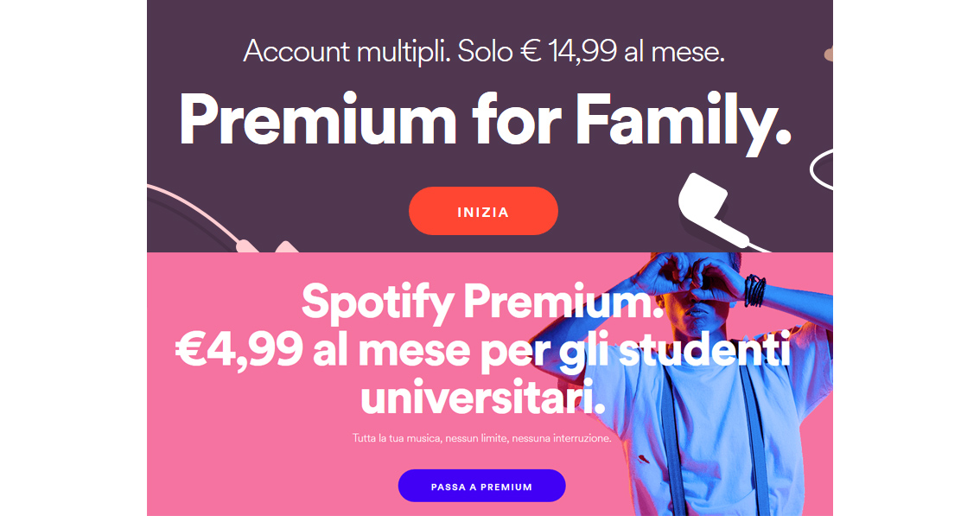Click the red INIZIA button
This screenshot has width=980, height=516.
[x=483, y=212]
